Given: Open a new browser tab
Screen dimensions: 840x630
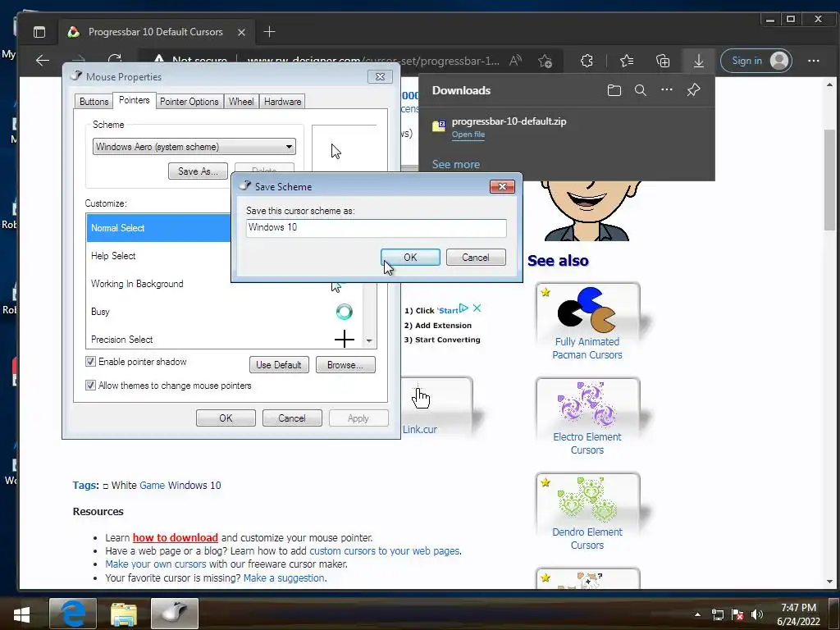Looking at the screenshot, I should (x=269, y=32).
